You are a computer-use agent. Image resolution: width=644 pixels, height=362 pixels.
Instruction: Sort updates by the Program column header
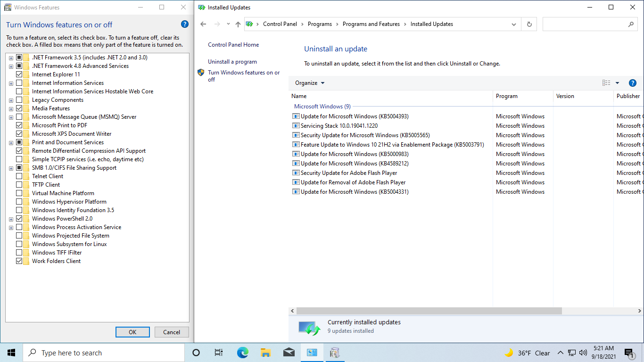click(523, 96)
